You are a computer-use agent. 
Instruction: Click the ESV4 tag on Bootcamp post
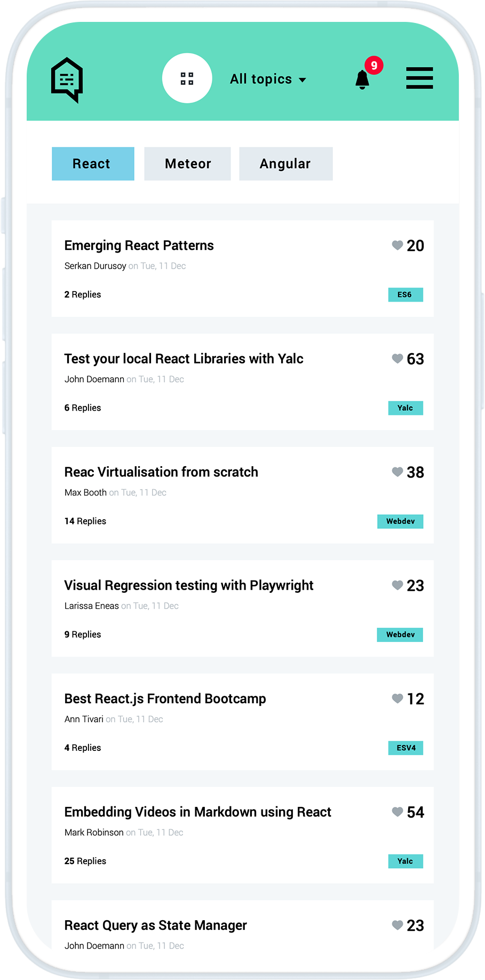click(406, 748)
